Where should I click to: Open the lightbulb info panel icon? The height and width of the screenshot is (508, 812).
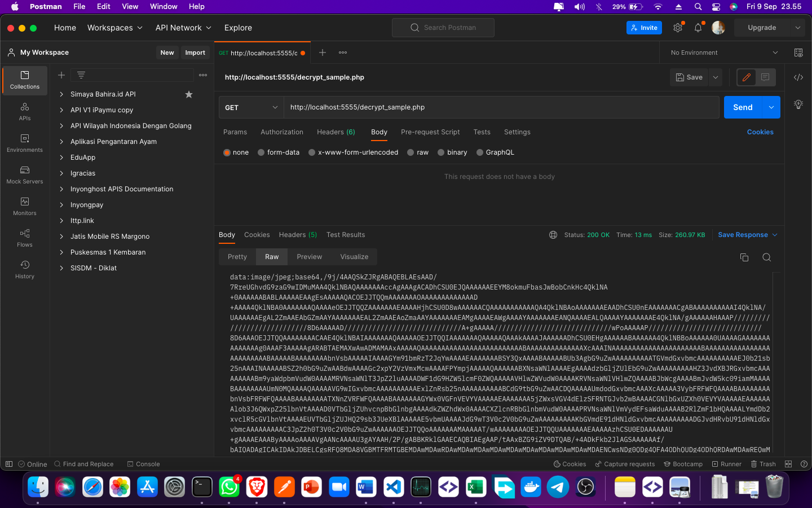pos(798,104)
